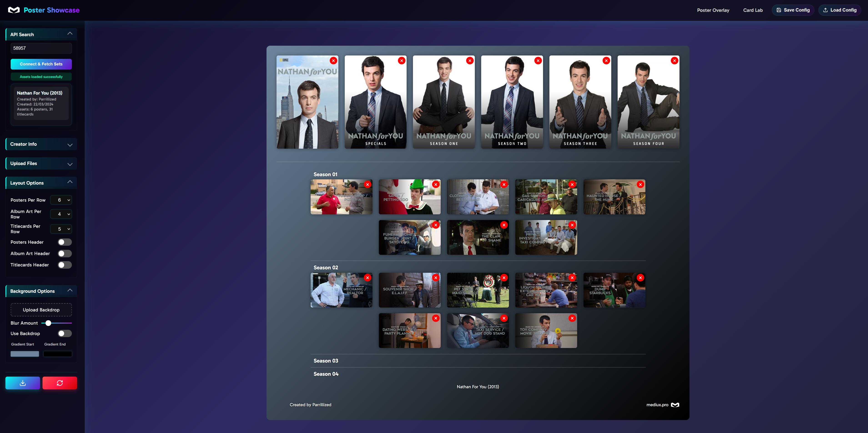868x433 pixels.
Task: Remove the Season Four poster
Action: pos(674,61)
